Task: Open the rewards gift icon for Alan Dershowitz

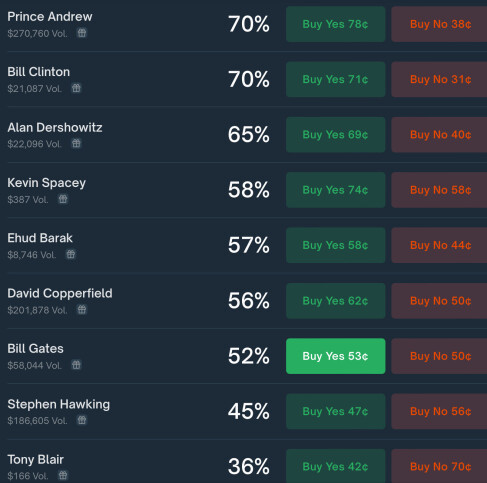Action: click(76, 144)
